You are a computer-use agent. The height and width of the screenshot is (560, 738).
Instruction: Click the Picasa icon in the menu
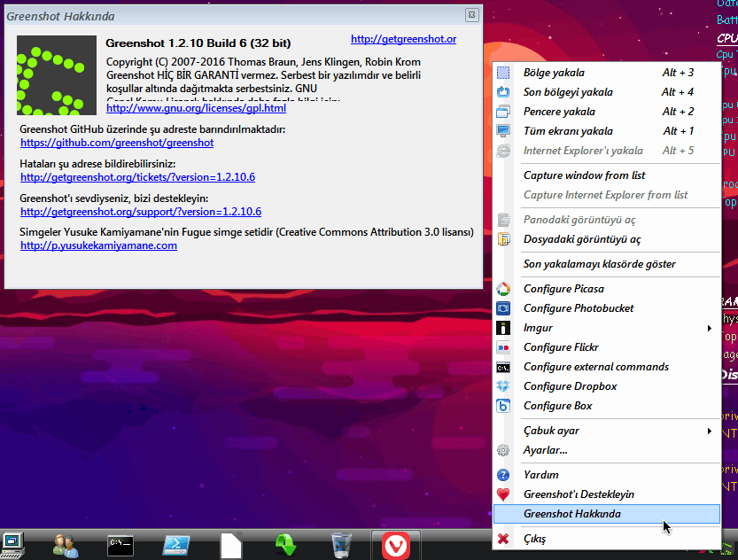(503, 289)
